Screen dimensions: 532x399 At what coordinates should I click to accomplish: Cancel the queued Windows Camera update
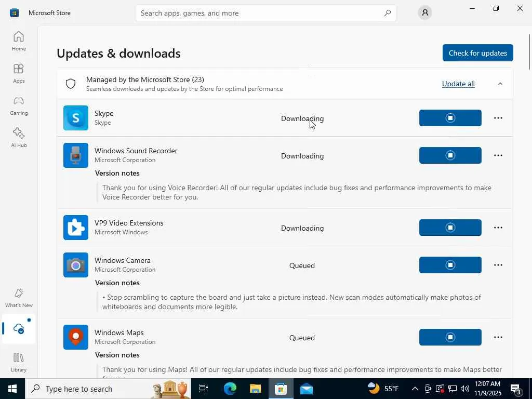(x=450, y=265)
